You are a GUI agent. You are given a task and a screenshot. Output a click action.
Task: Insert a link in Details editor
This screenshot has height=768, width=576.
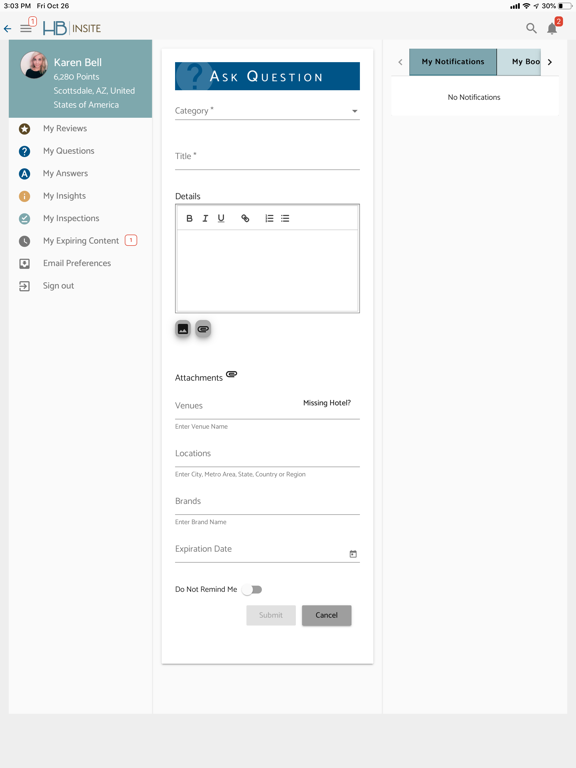[245, 218]
